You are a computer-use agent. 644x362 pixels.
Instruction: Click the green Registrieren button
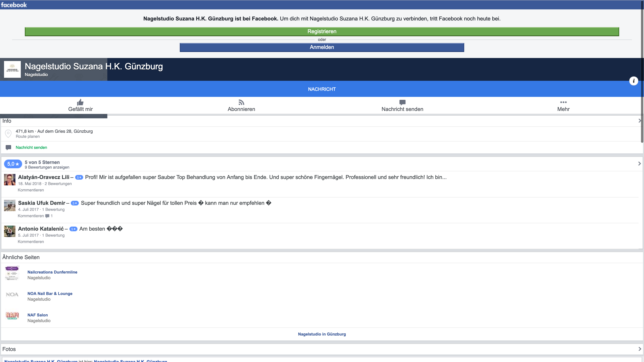coord(322,32)
